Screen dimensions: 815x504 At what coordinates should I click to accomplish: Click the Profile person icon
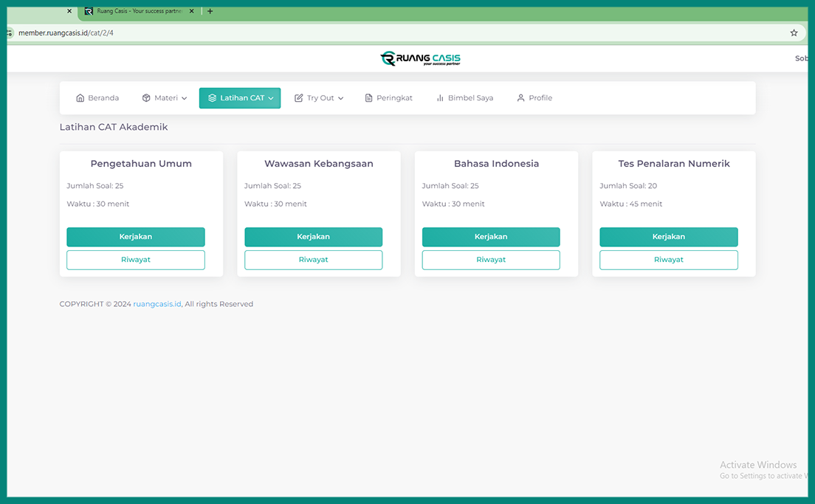pyautogui.click(x=520, y=98)
